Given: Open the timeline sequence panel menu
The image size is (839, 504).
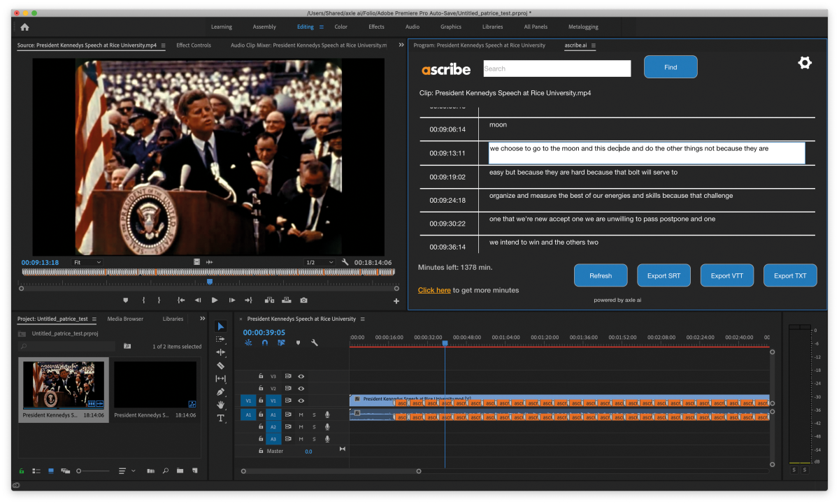Looking at the screenshot, I should (x=362, y=319).
